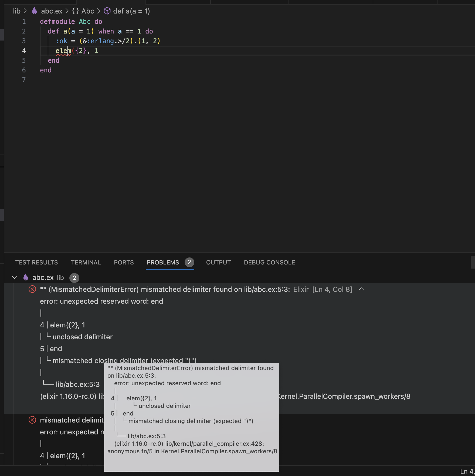Select the PORTS tab

123,262
